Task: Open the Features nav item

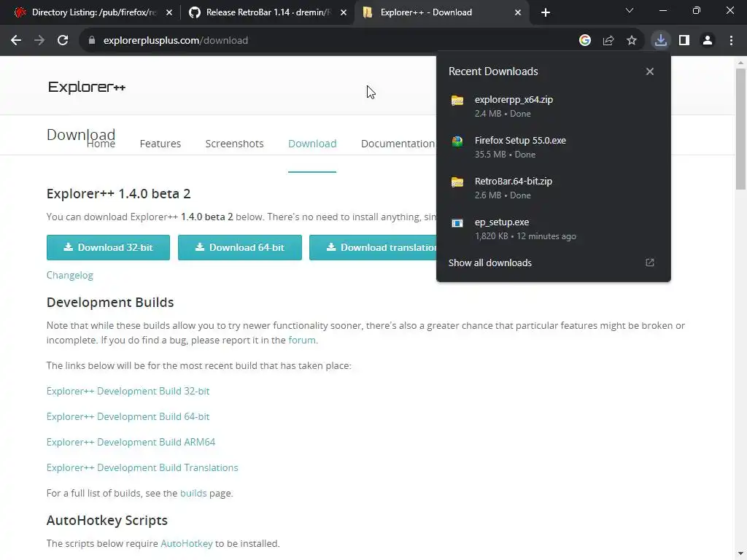Action: point(160,144)
